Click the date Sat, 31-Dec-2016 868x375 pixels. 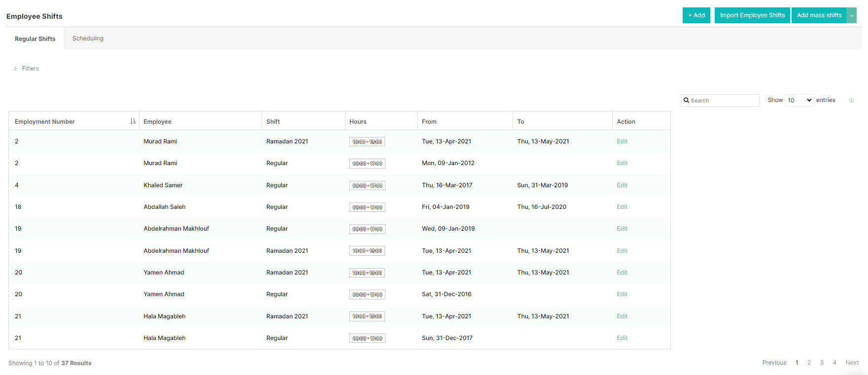(447, 294)
